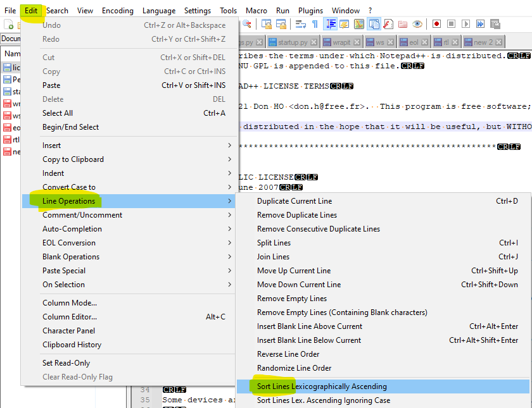Screen dimensions: 532x408
Task: Open the ? help menu
Action: coord(370,11)
